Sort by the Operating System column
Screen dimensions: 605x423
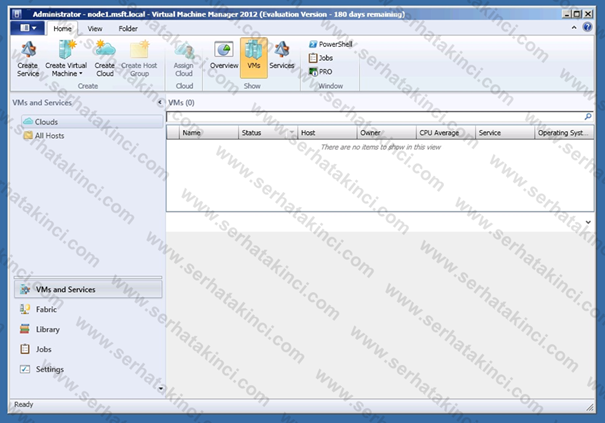(x=564, y=132)
